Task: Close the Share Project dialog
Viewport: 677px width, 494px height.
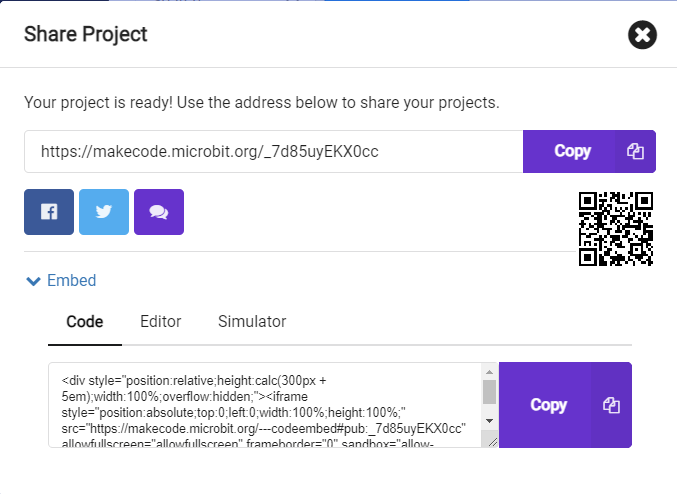Action: click(642, 35)
